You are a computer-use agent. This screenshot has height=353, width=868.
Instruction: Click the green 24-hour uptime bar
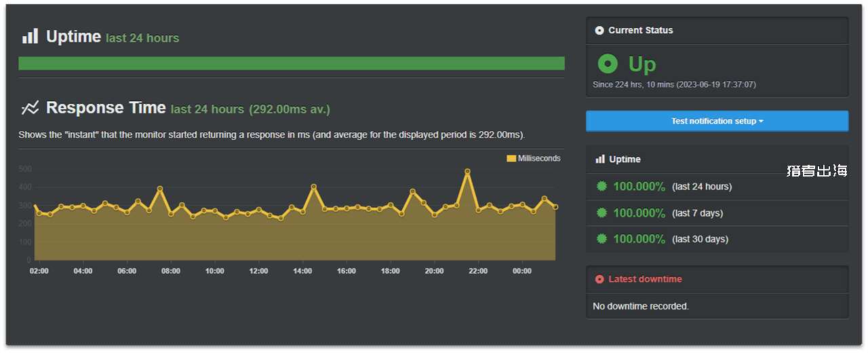(x=292, y=63)
